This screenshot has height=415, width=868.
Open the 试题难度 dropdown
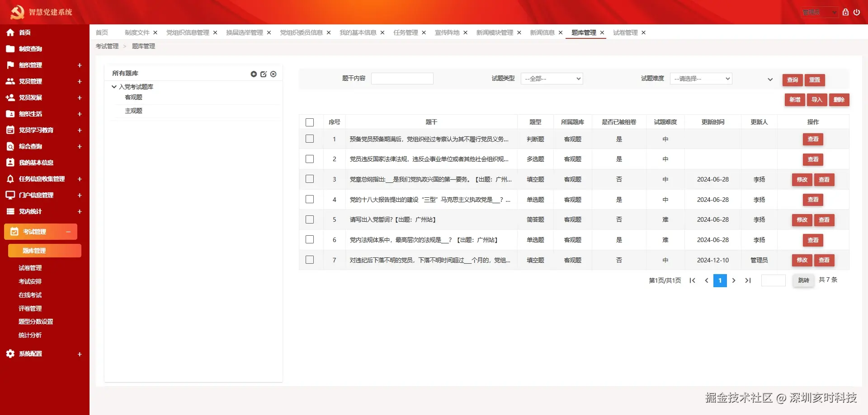[701, 79]
